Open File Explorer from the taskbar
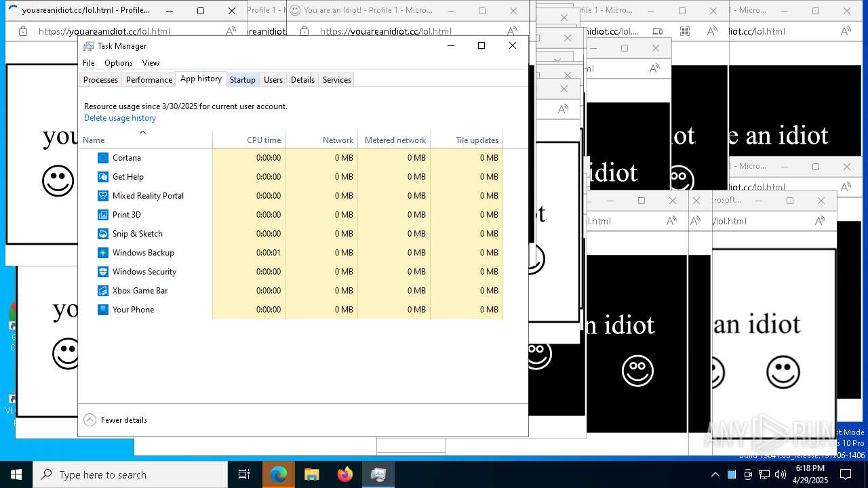Image resolution: width=868 pixels, height=488 pixels. [x=311, y=474]
